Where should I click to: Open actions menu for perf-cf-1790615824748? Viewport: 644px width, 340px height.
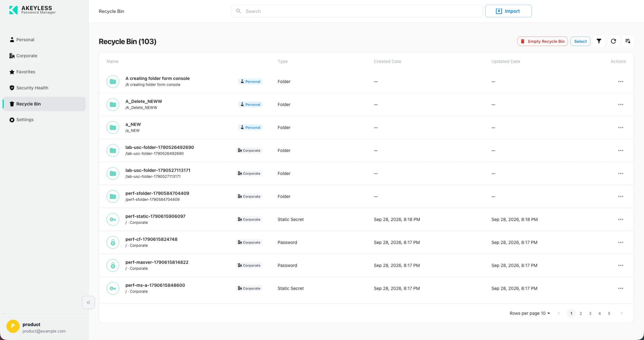pos(620,242)
